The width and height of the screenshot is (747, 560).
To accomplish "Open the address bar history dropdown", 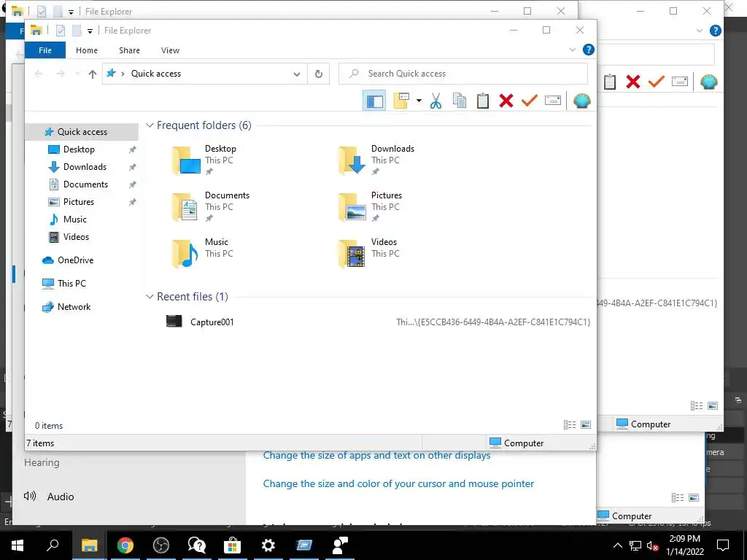I will (297, 74).
